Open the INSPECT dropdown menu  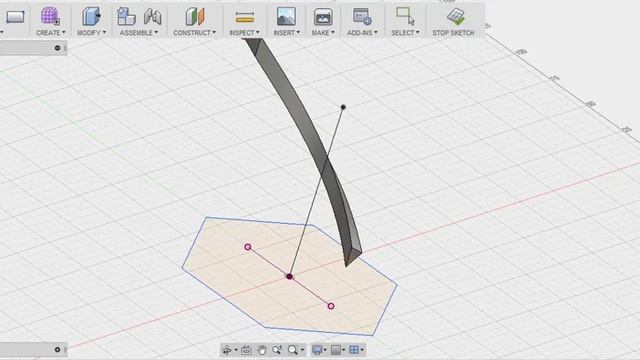tap(244, 33)
